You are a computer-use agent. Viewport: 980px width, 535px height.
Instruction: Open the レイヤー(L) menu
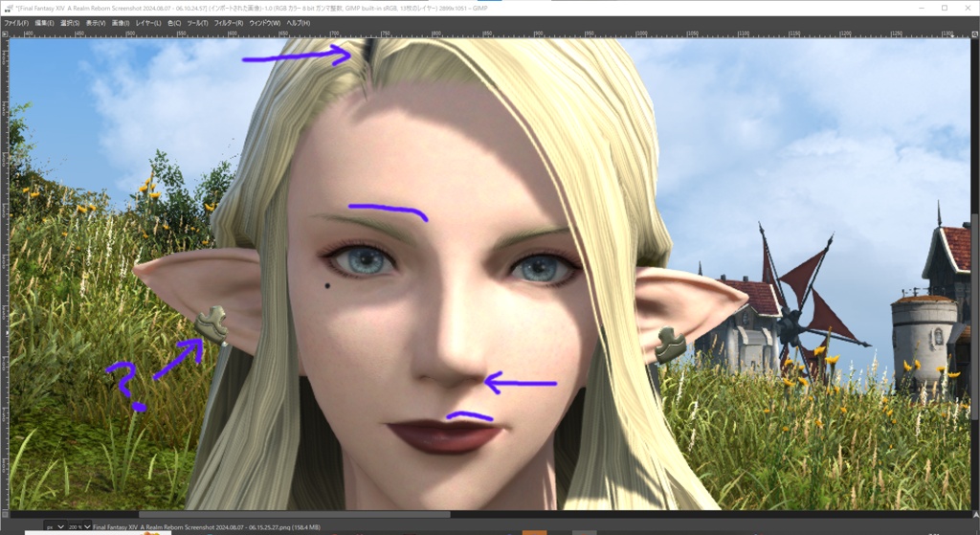[x=148, y=23]
